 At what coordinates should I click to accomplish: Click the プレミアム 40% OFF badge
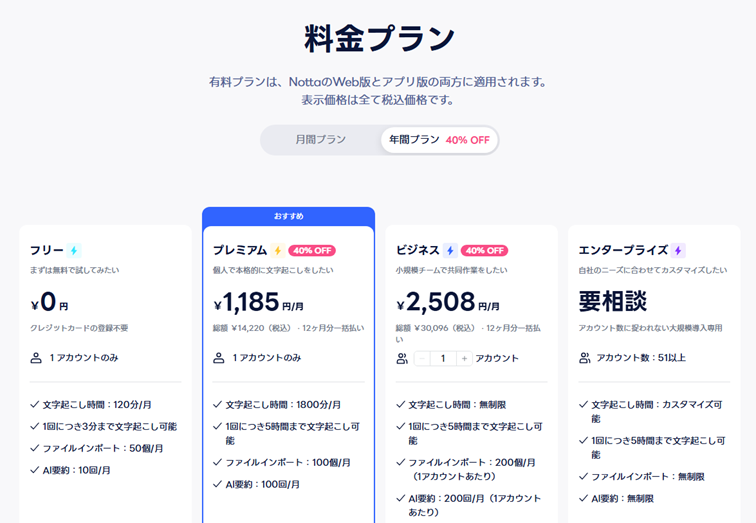click(312, 251)
